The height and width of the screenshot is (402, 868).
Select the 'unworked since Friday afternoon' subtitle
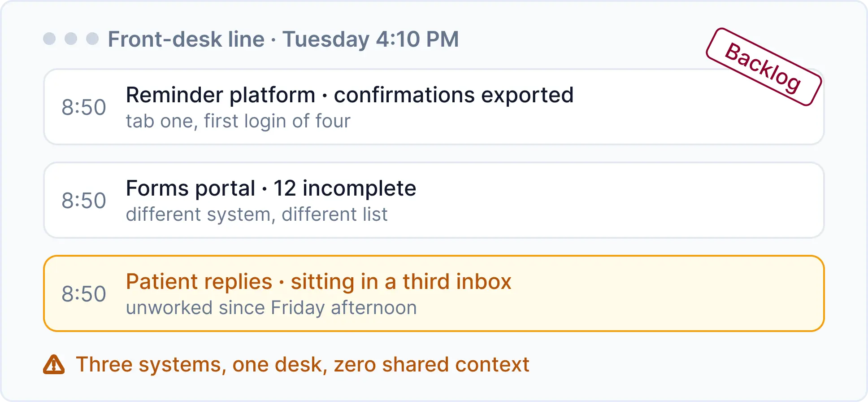click(271, 308)
